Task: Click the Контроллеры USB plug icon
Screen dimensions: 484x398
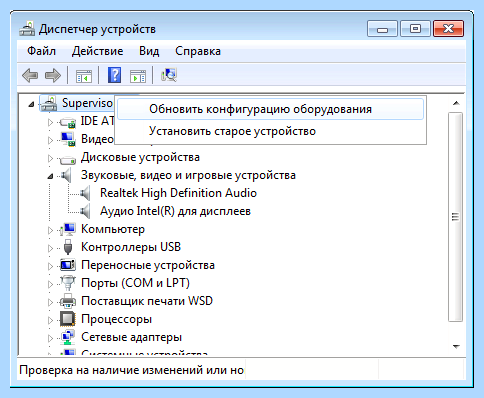Action: pyautogui.click(x=68, y=247)
